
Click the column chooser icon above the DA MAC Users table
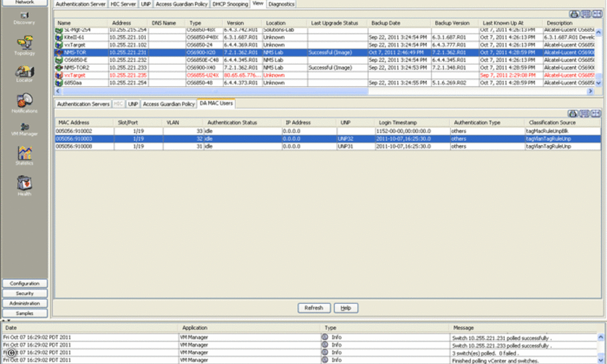585,114
